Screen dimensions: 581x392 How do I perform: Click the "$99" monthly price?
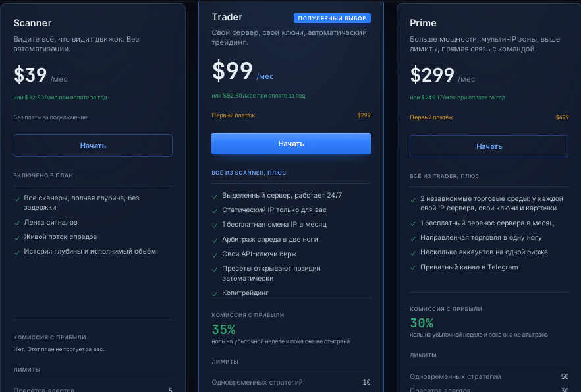click(233, 70)
